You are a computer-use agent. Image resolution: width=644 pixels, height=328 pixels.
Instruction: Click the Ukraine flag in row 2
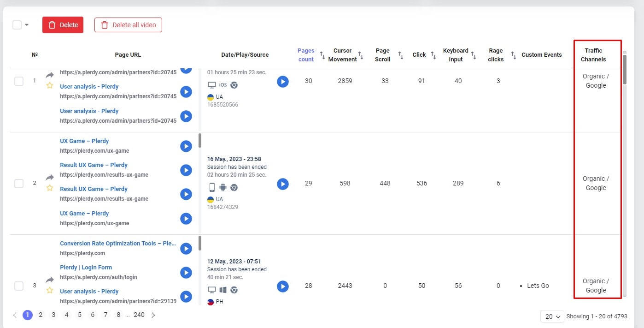tap(211, 199)
